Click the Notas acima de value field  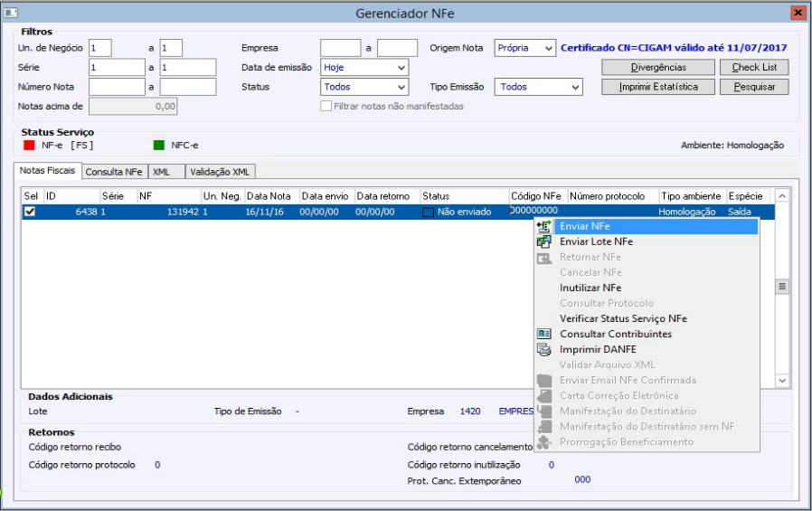click(133, 106)
